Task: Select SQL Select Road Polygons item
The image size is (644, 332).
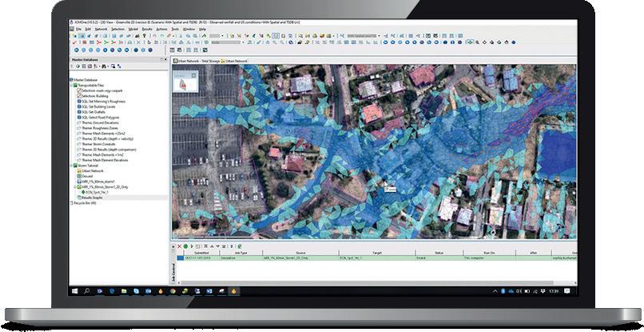Action: click(97, 118)
